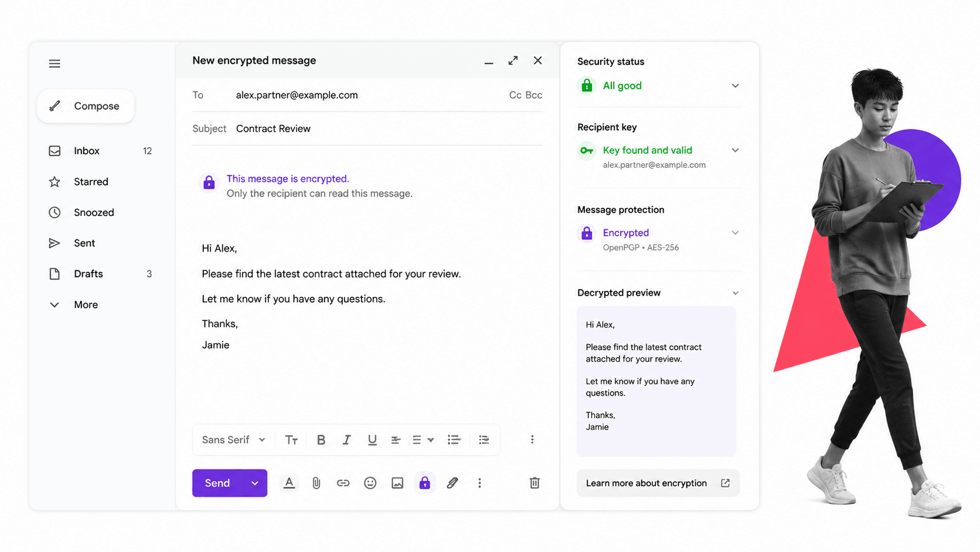Open the hamburger main menu
This screenshot has height=552, width=980.
[55, 63]
